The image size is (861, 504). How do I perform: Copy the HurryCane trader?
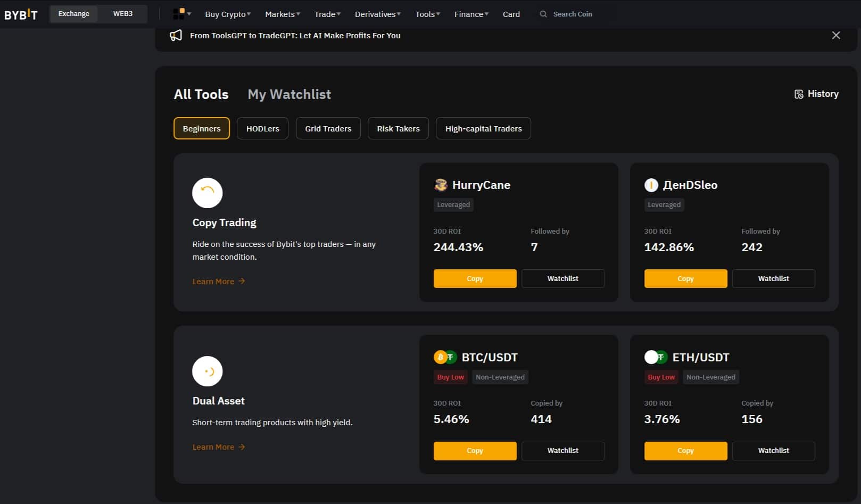(x=475, y=278)
